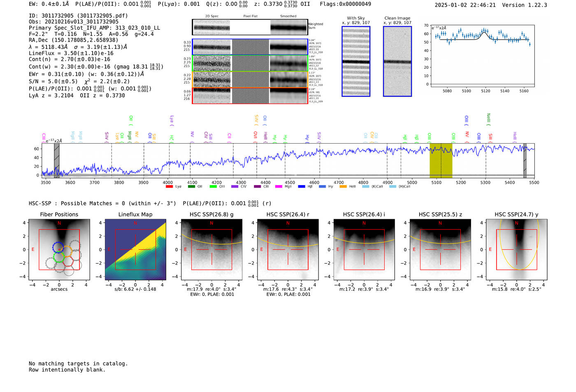This screenshot has height=392, width=576.
Task: Click the With Sky cutout image
Action: pos(356,61)
